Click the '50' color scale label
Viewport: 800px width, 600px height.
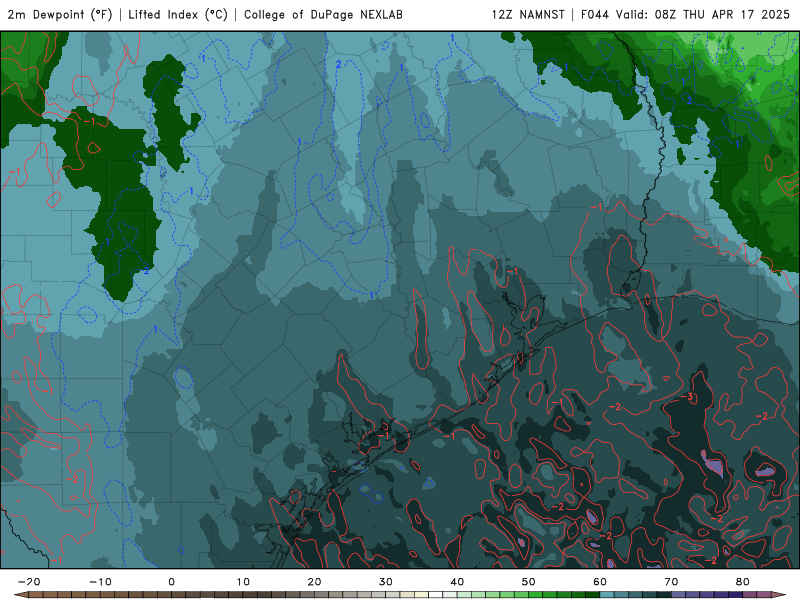[x=529, y=582]
